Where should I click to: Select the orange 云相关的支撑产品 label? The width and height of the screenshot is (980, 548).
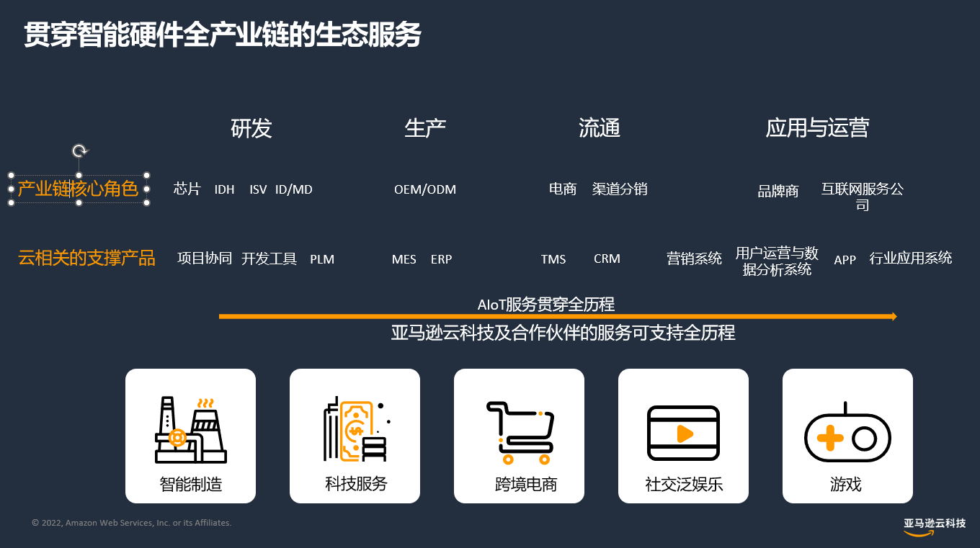(x=86, y=258)
